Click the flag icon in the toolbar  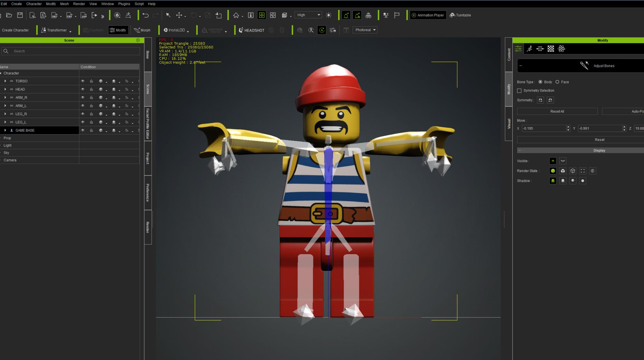pyautogui.click(x=397, y=15)
